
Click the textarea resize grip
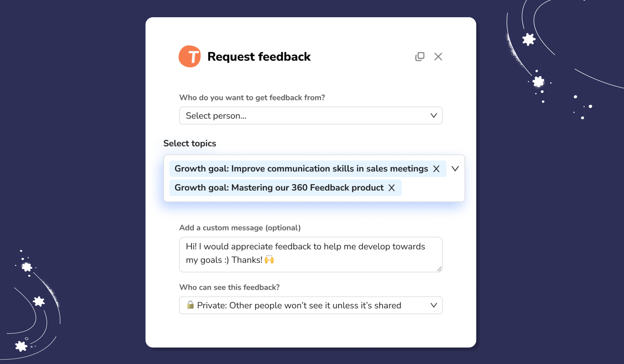click(x=439, y=269)
